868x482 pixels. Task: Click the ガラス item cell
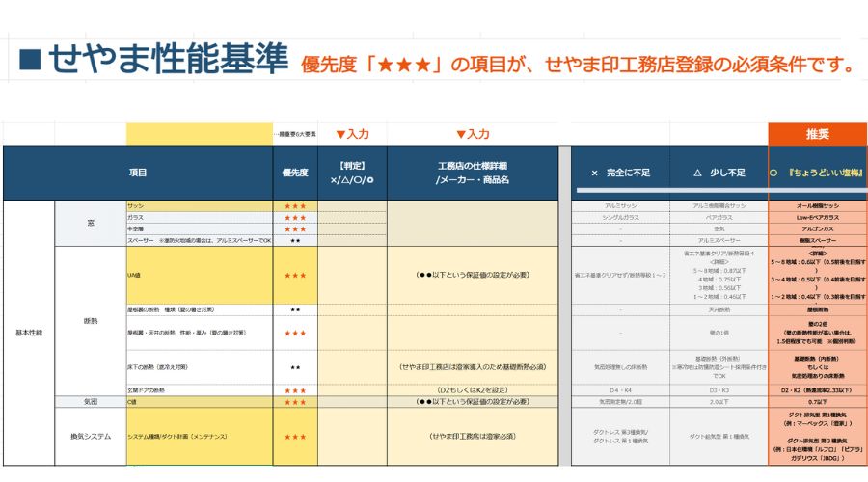pos(200,218)
